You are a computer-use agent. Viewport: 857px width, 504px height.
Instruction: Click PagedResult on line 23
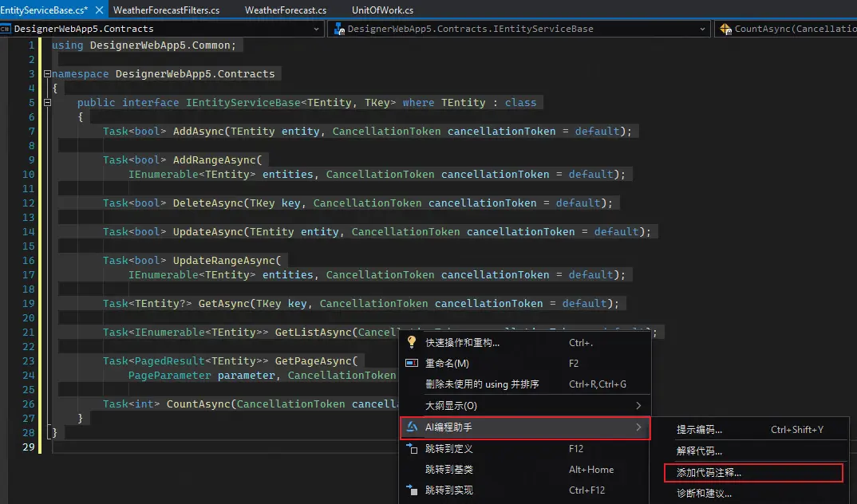[x=169, y=361]
